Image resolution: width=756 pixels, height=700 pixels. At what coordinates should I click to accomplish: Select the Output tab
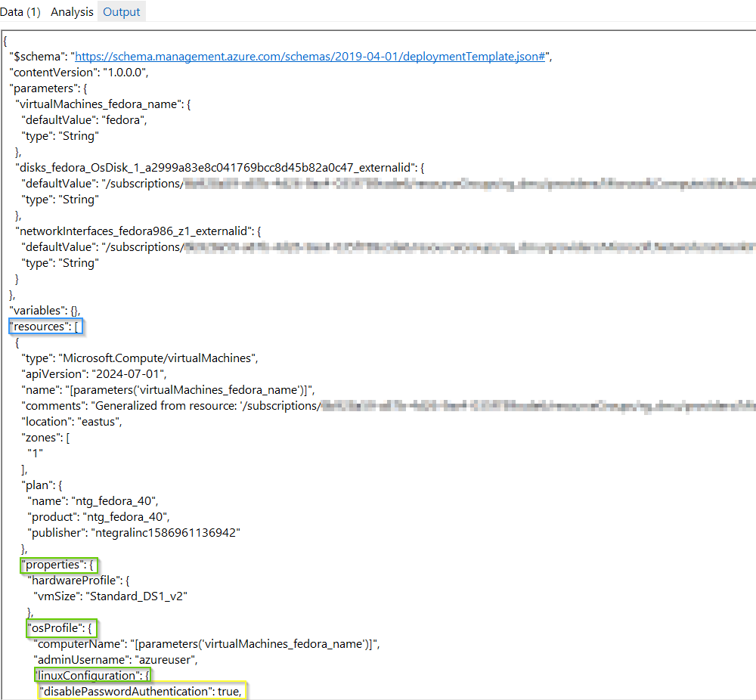tap(122, 12)
